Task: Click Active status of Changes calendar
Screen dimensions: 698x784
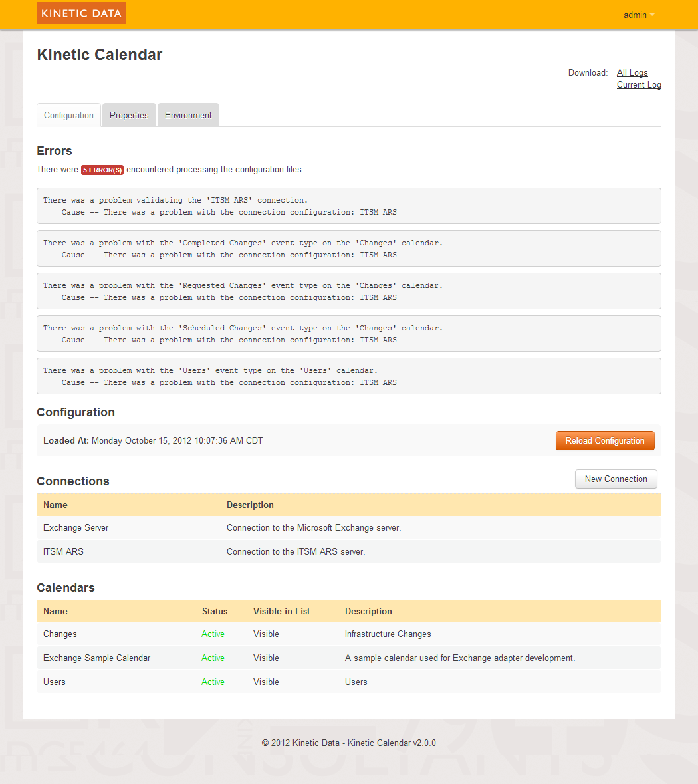Action: [213, 634]
